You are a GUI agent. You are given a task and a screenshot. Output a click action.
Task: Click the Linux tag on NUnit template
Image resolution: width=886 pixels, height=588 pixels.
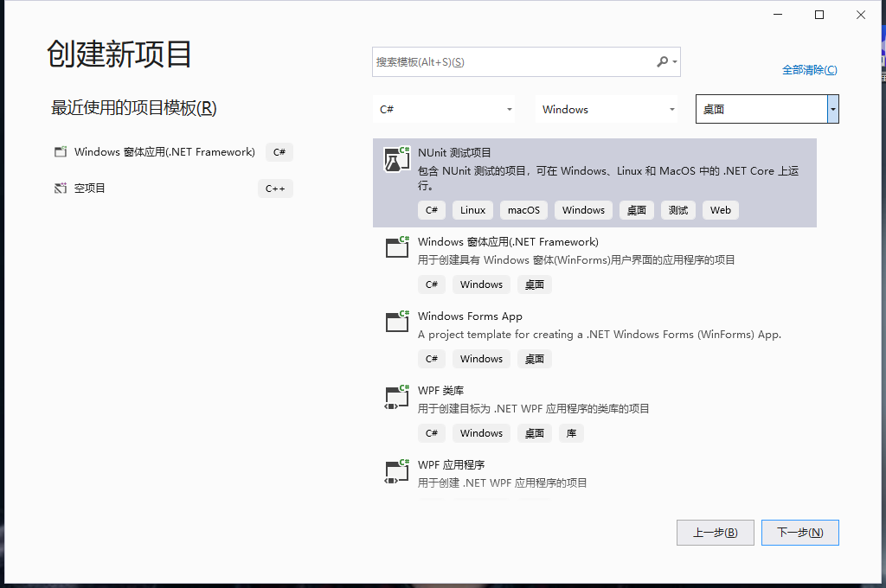click(x=472, y=209)
